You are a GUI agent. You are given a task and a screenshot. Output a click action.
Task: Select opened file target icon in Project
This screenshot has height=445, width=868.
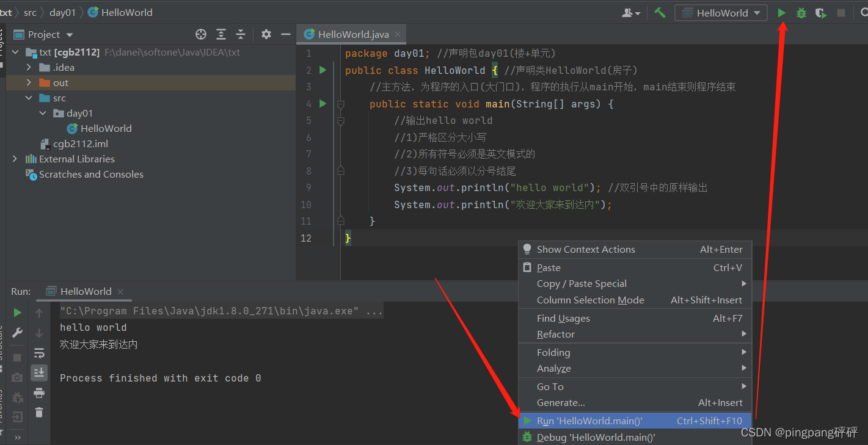click(201, 34)
